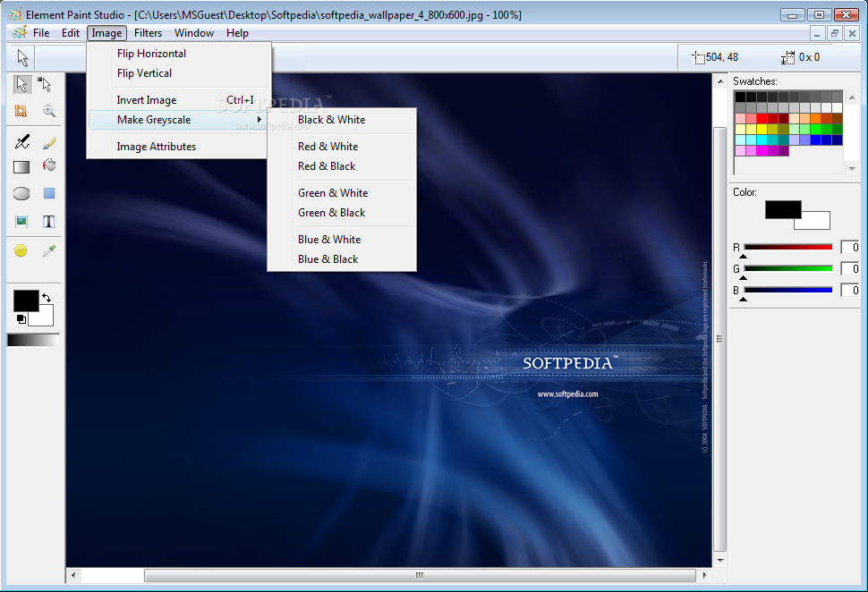This screenshot has width=868, height=592.
Task: Pick the bright green swatch
Action: (x=815, y=129)
